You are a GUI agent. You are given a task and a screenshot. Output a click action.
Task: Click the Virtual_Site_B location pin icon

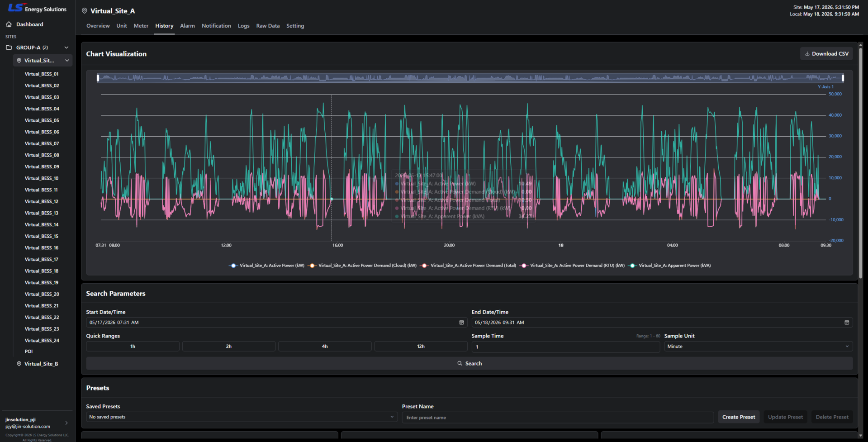point(19,364)
